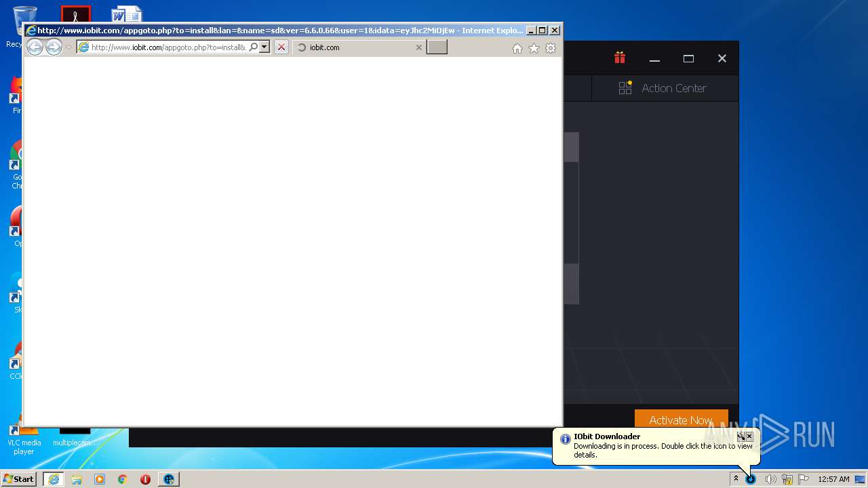Click the Activate Now button
Viewport: 868px width, 488px height.
[x=681, y=420]
